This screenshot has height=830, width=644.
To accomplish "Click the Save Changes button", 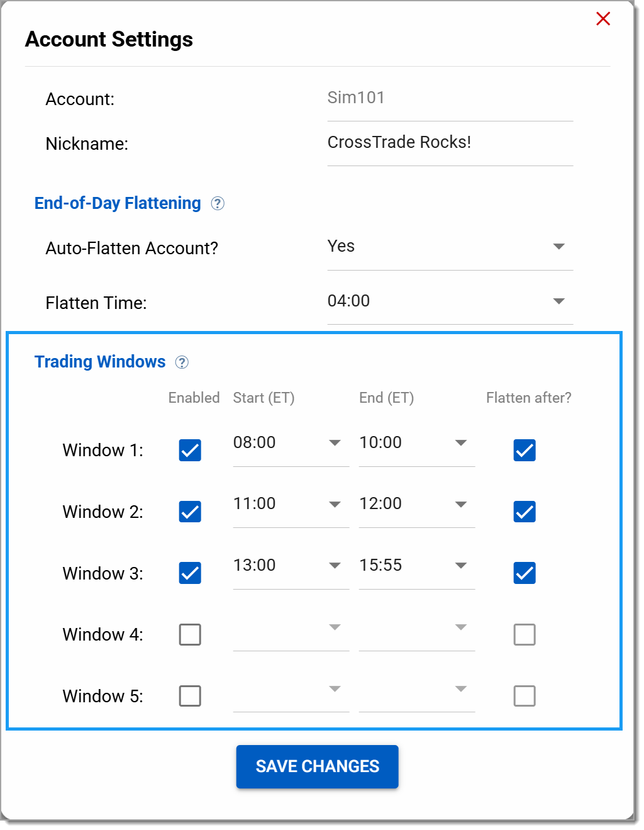I will click(317, 766).
